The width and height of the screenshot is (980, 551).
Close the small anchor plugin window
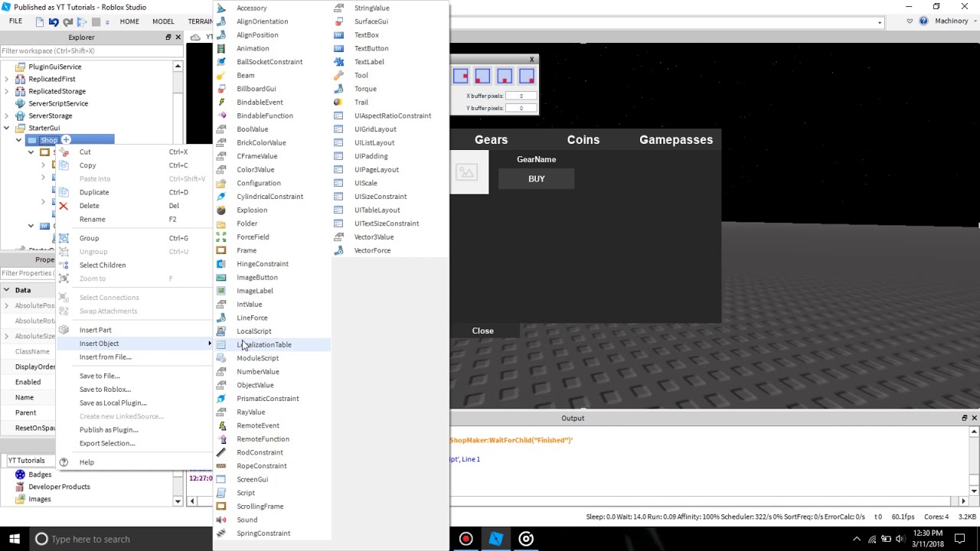tap(532, 60)
